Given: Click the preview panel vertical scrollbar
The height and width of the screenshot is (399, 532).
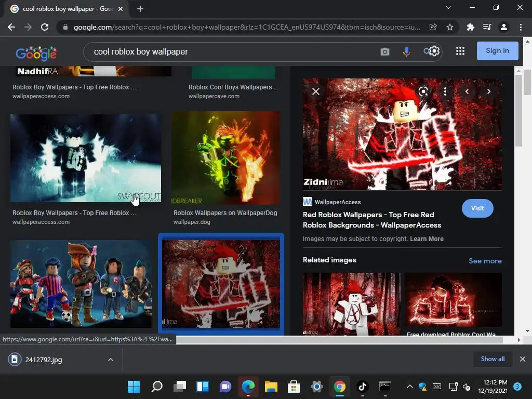Looking at the screenshot, I should (518, 111).
